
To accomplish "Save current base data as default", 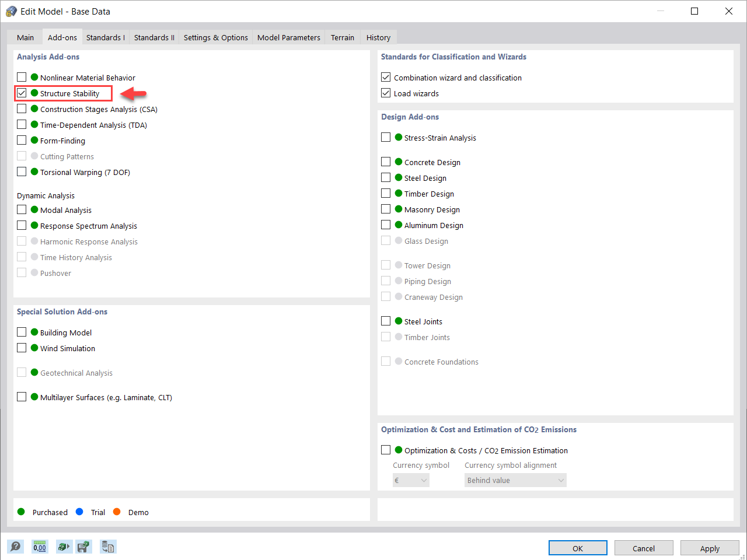I will click(83, 547).
